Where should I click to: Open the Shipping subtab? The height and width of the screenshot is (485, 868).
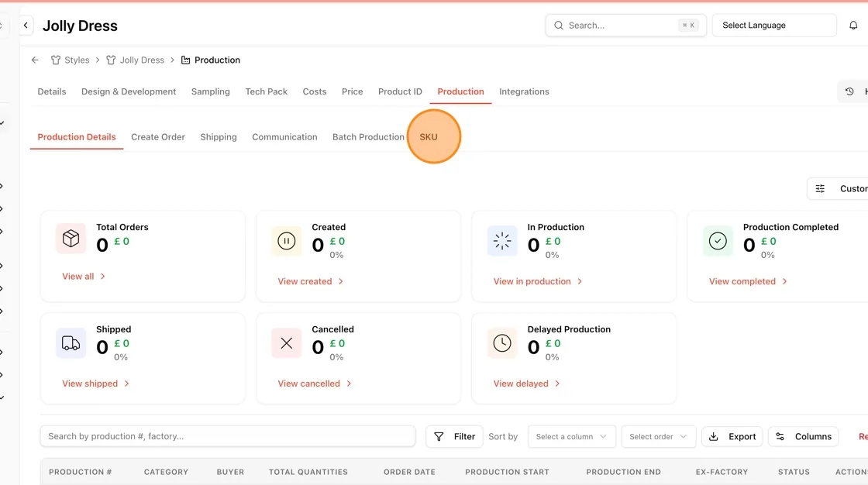219,137
